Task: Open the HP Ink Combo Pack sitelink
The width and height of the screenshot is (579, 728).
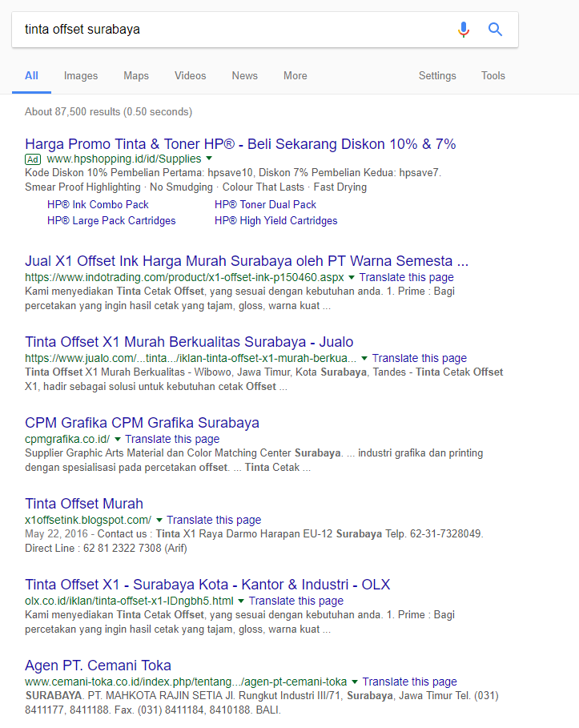Action: 98,205
